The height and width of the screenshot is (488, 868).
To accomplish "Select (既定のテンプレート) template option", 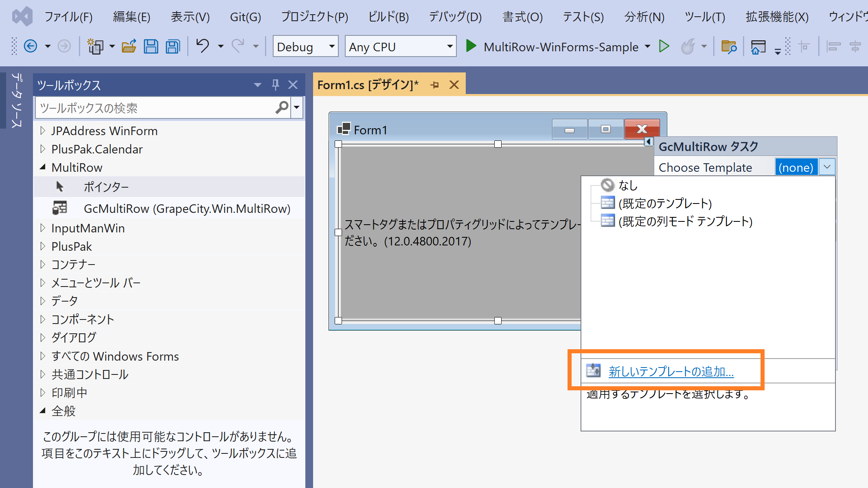I will pos(665,203).
